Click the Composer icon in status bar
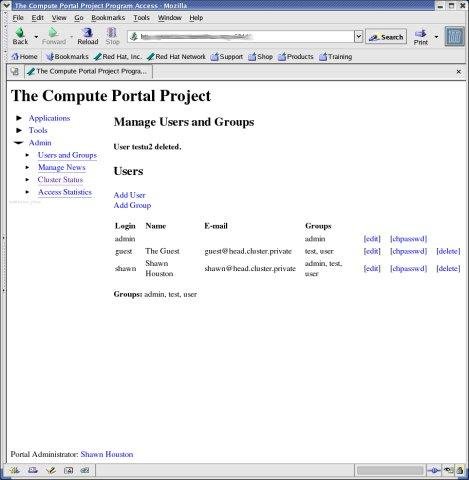The height and width of the screenshot is (480, 469). pos(51,470)
